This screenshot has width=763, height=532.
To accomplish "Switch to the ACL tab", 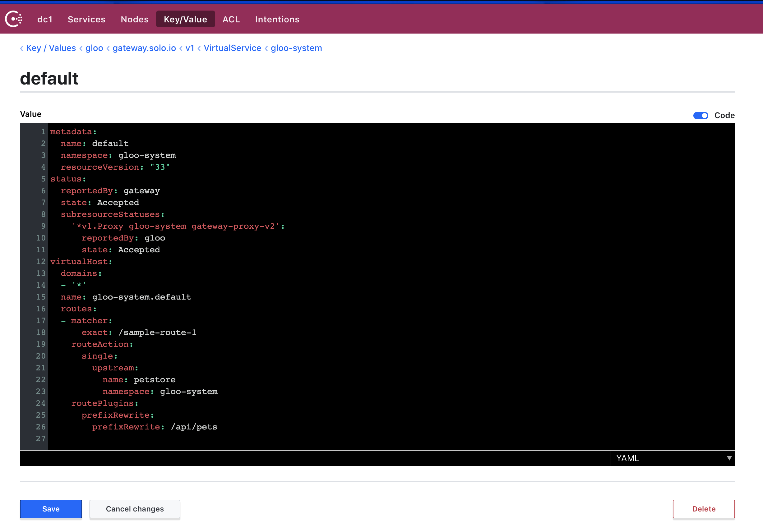I will [x=231, y=19].
